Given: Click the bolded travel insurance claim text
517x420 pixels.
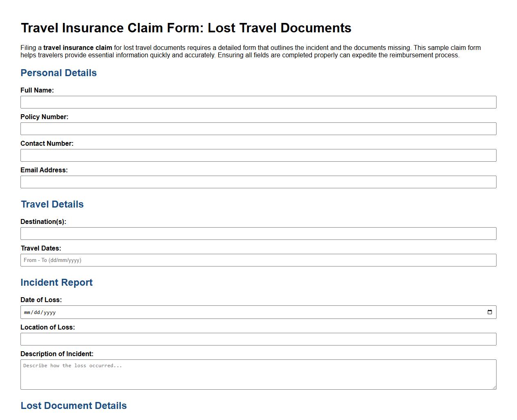Looking at the screenshot, I should coord(77,47).
